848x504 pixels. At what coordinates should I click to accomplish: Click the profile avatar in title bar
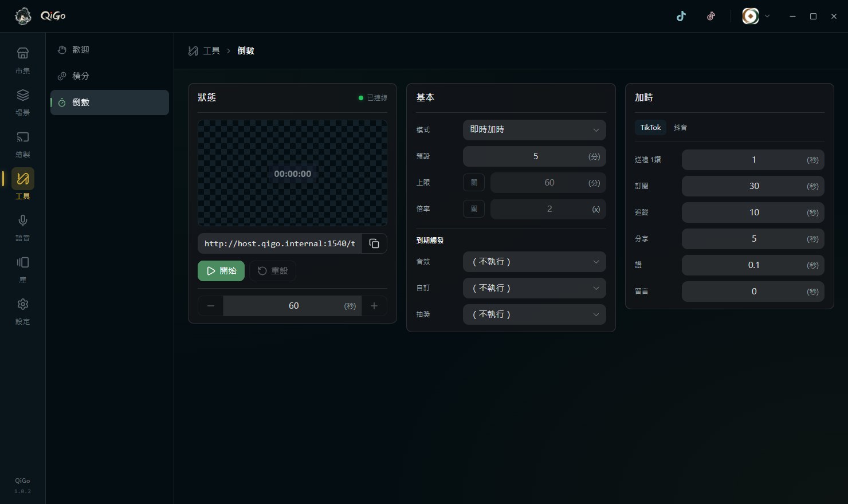(751, 16)
